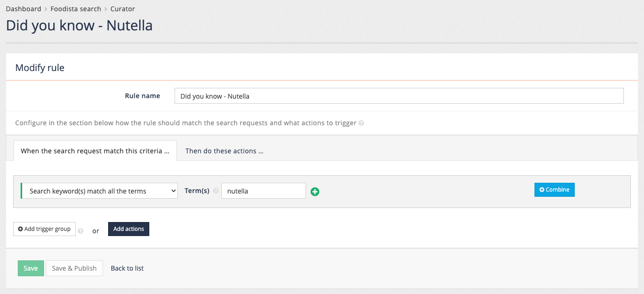Image resolution: width=644 pixels, height=294 pixels.
Task: Click the help icon after the configure instructions
Action: (360, 123)
